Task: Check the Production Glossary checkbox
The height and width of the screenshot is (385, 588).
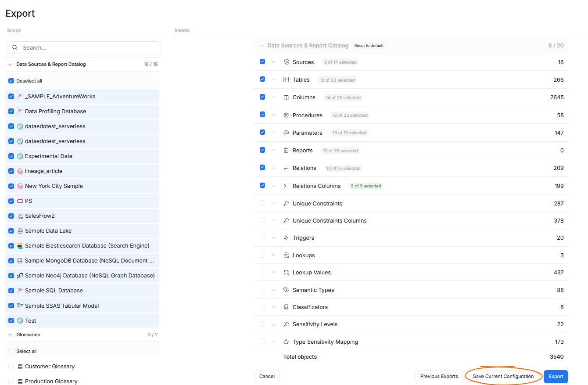Action: point(11,381)
